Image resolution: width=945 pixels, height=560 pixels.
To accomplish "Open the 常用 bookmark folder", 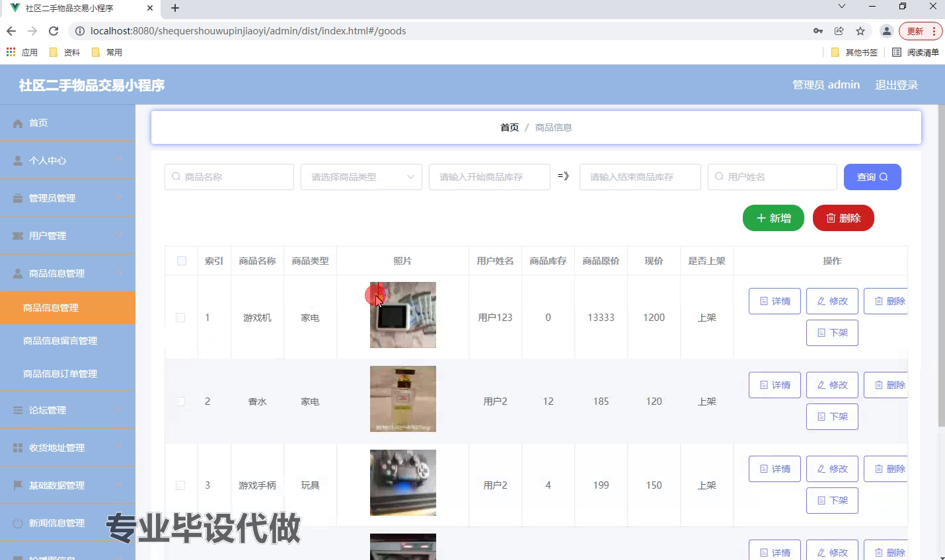I will point(107,52).
